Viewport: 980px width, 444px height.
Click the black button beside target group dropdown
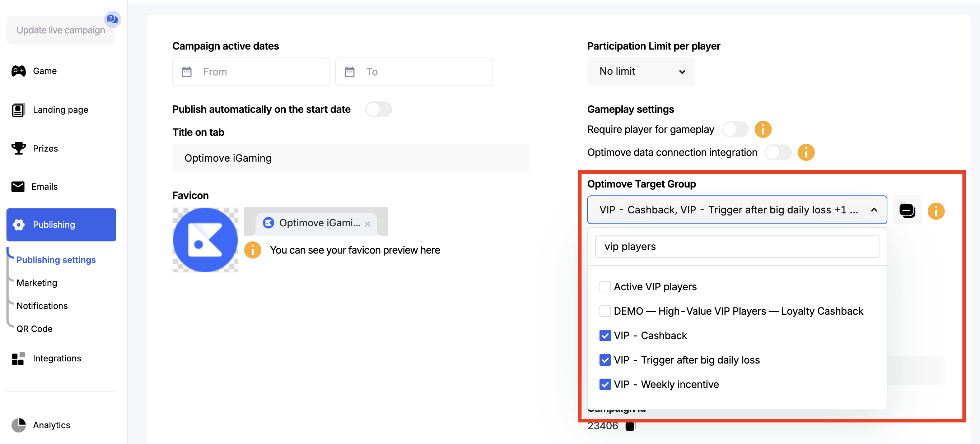pyautogui.click(x=907, y=210)
